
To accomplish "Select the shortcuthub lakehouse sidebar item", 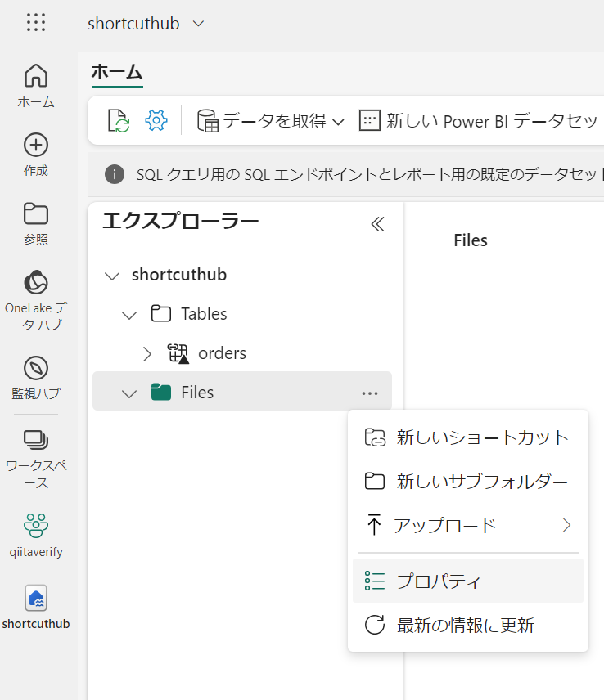I will point(36,607).
